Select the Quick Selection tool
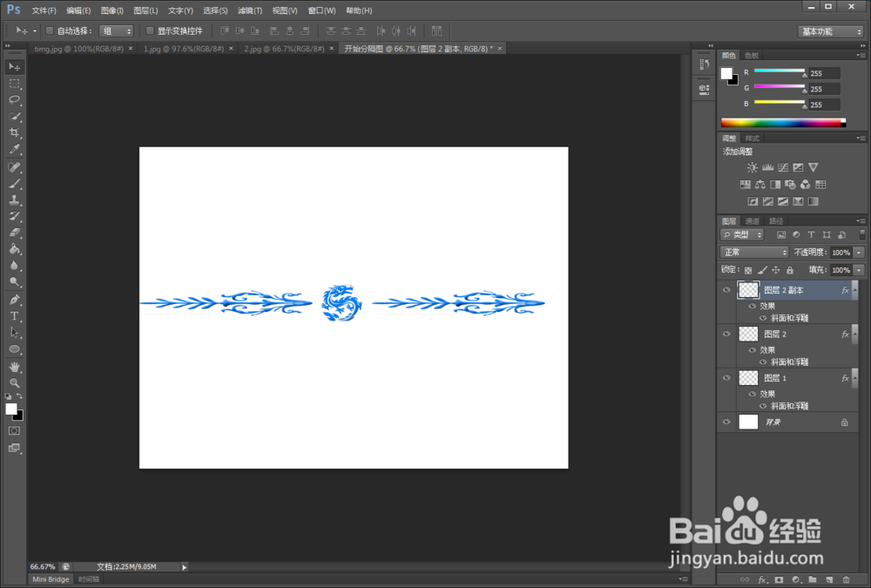 pyautogui.click(x=15, y=116)
